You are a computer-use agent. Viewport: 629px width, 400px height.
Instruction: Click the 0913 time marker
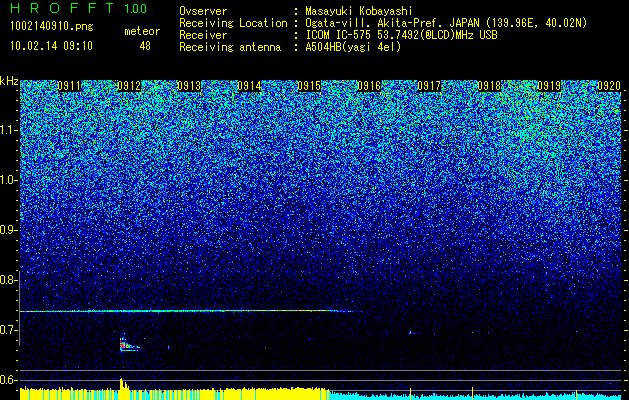[189, 86]
